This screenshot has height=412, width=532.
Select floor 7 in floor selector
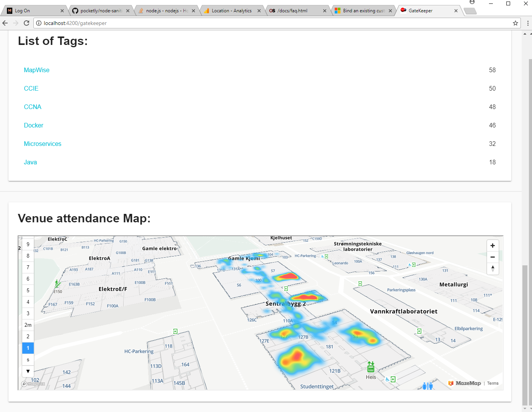tap(28, 267)
